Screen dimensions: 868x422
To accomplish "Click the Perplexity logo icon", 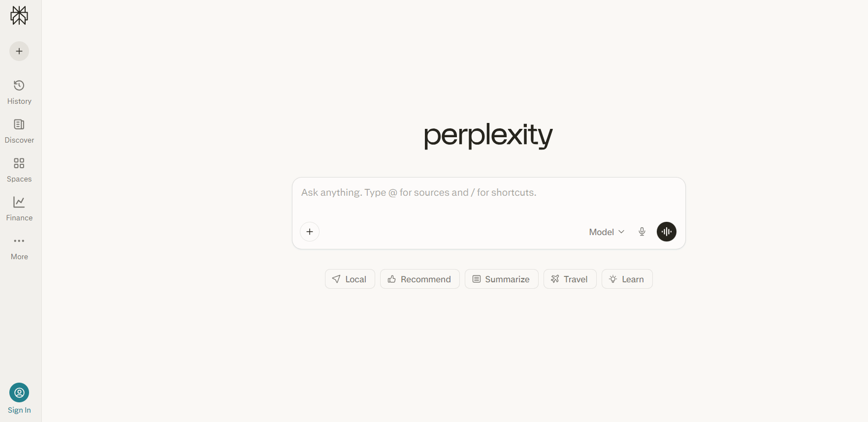I will tap(19, 15).
